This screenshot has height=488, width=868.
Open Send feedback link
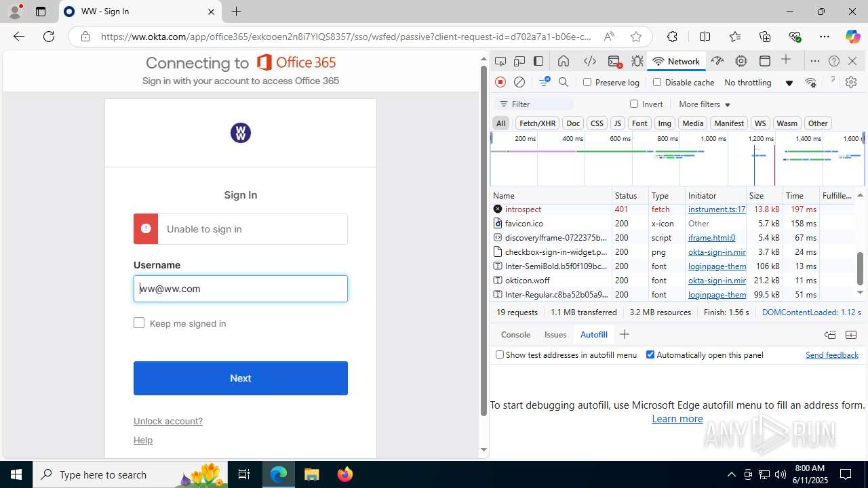coord(832,354)
